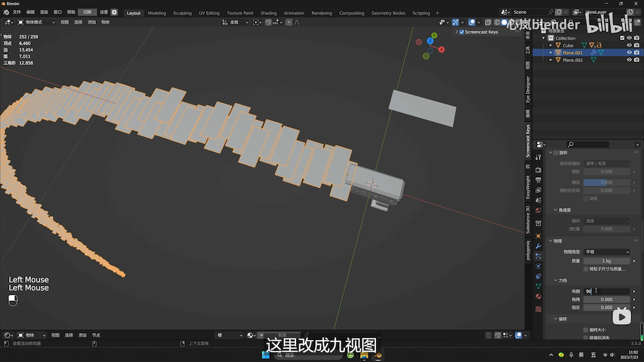This screenshot has height=362, width=644.
Task: Click the 质量 1 kg field
Action: click(607, 261)
